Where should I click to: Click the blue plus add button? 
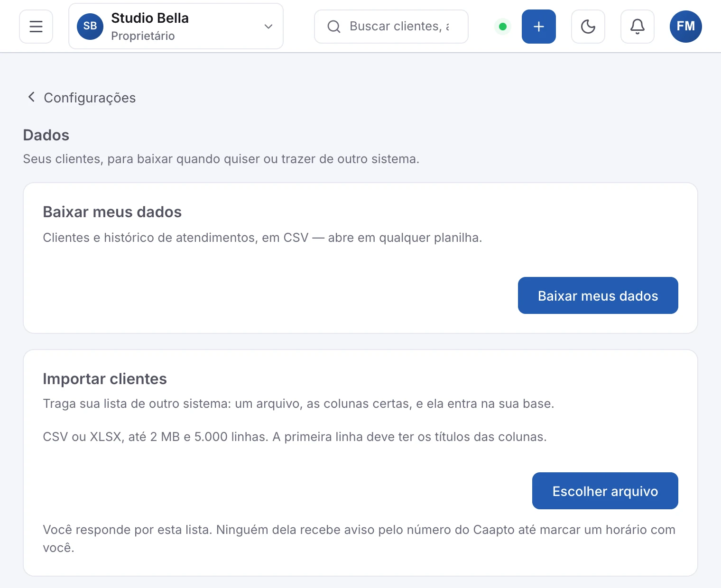[539, 27]
